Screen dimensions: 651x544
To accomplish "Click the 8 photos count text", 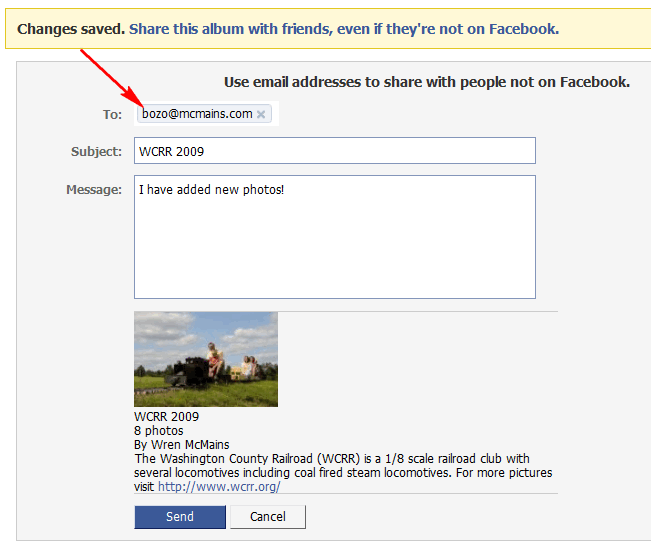I will click(159, 431).
